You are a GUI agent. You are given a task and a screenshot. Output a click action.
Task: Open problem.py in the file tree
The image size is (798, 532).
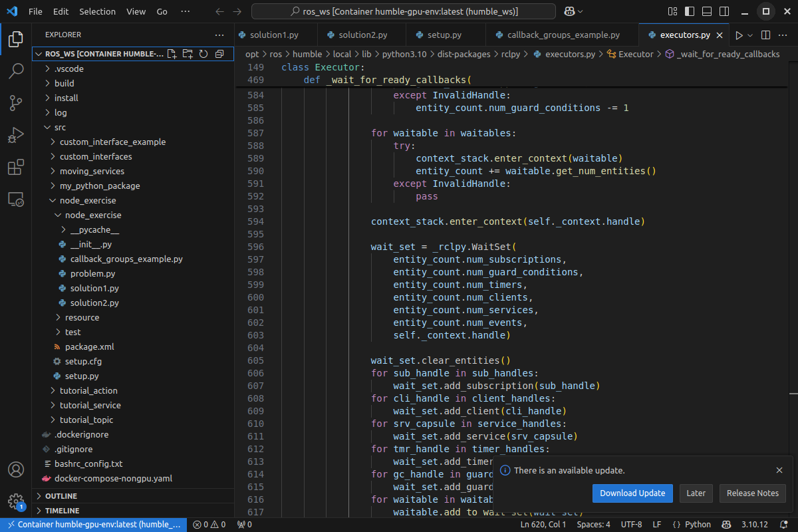pos(92,273)
